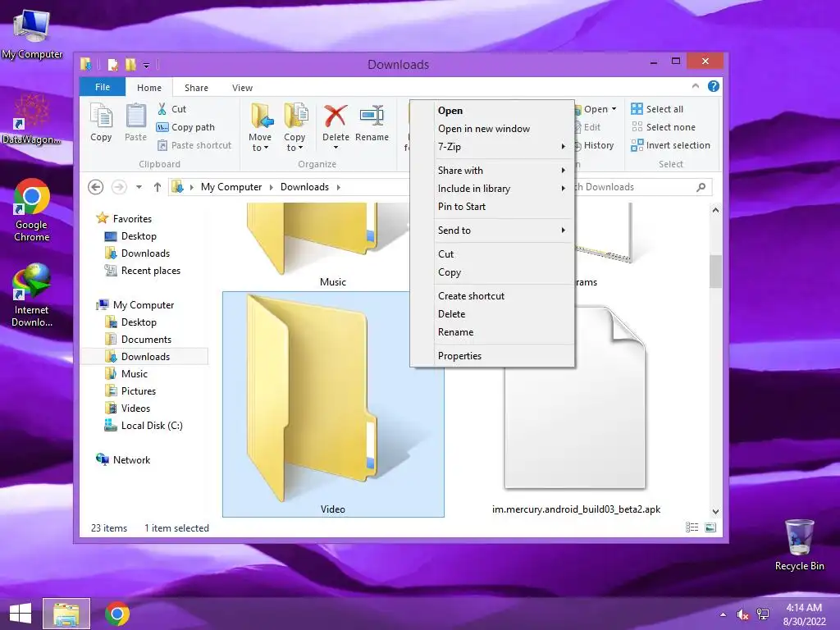Click the search magnifier icon

click(x=701, y=187)
